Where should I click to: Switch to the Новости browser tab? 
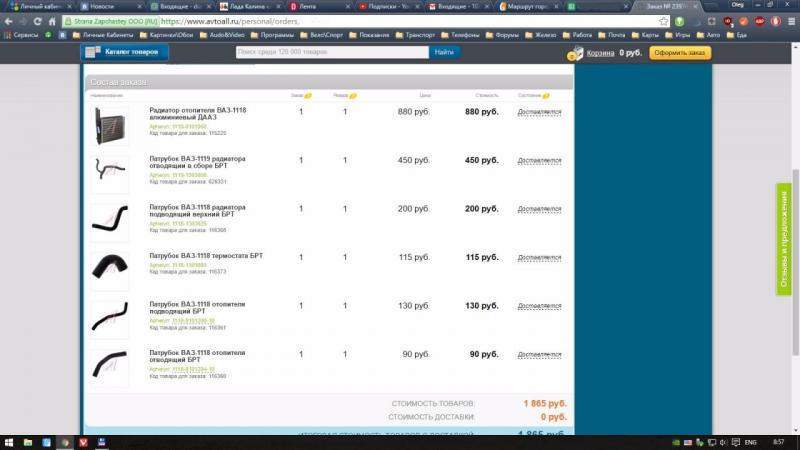click(110, 7)
